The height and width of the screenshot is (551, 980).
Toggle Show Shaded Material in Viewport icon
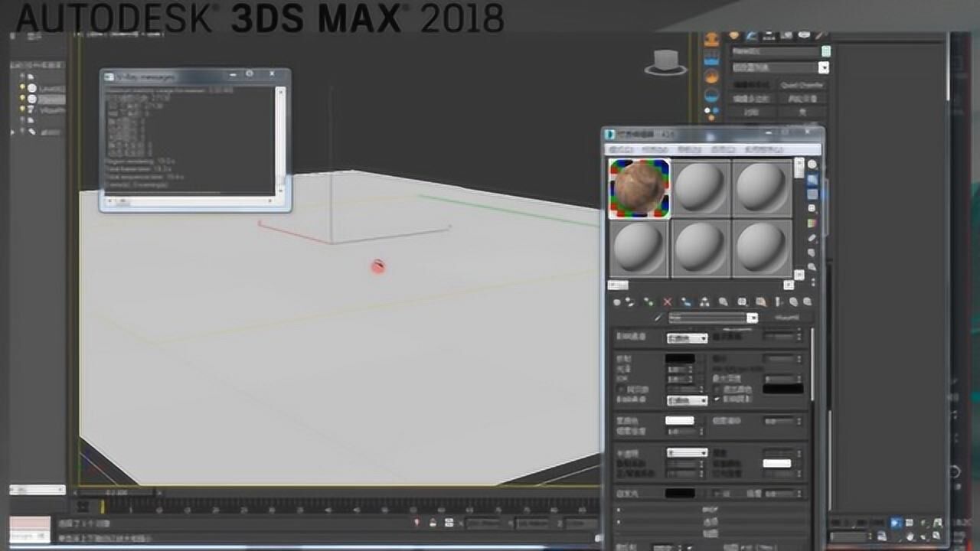pos(760,302)
